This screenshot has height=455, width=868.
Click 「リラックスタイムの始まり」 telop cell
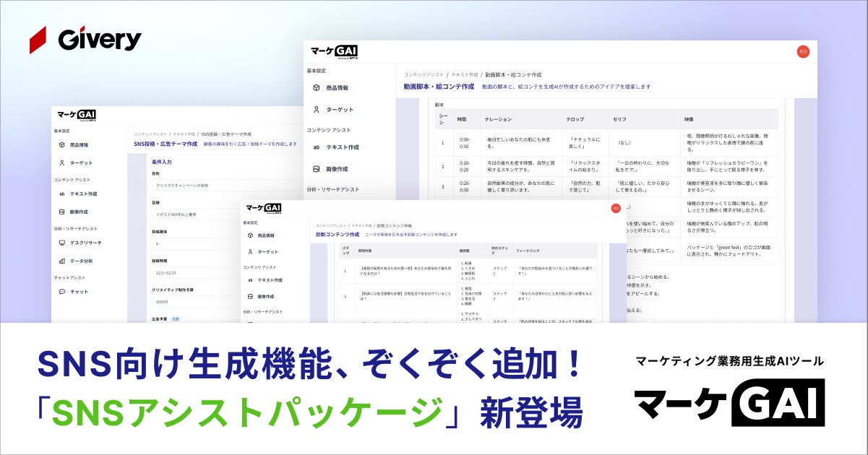[x=585, y=168]
